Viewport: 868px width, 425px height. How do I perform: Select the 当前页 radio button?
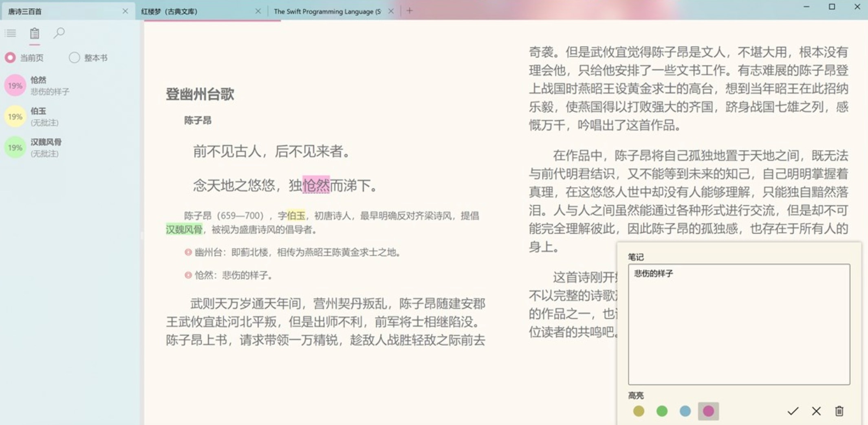click(10, 57)
